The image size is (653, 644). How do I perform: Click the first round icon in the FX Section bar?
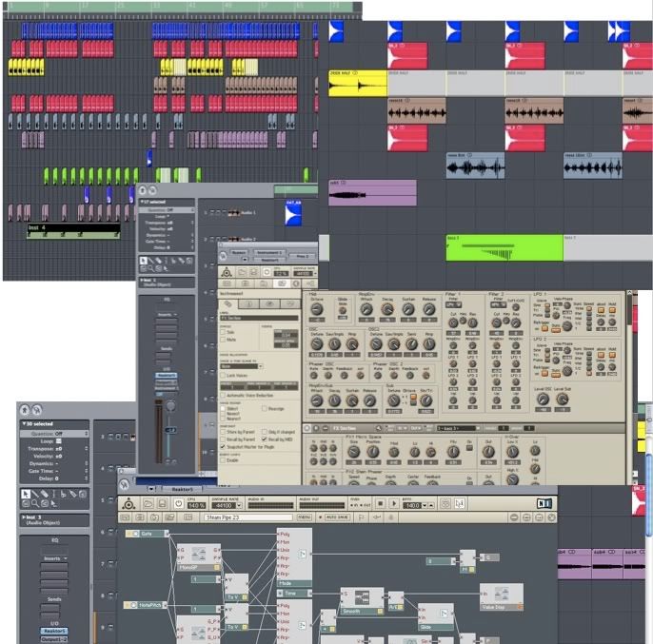(x=307, y=428)
